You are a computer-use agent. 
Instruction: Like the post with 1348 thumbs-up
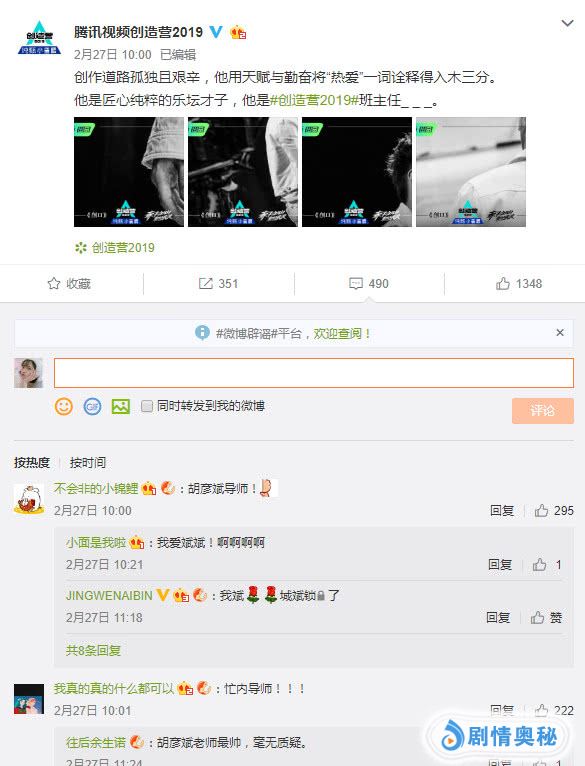point(519,283)
